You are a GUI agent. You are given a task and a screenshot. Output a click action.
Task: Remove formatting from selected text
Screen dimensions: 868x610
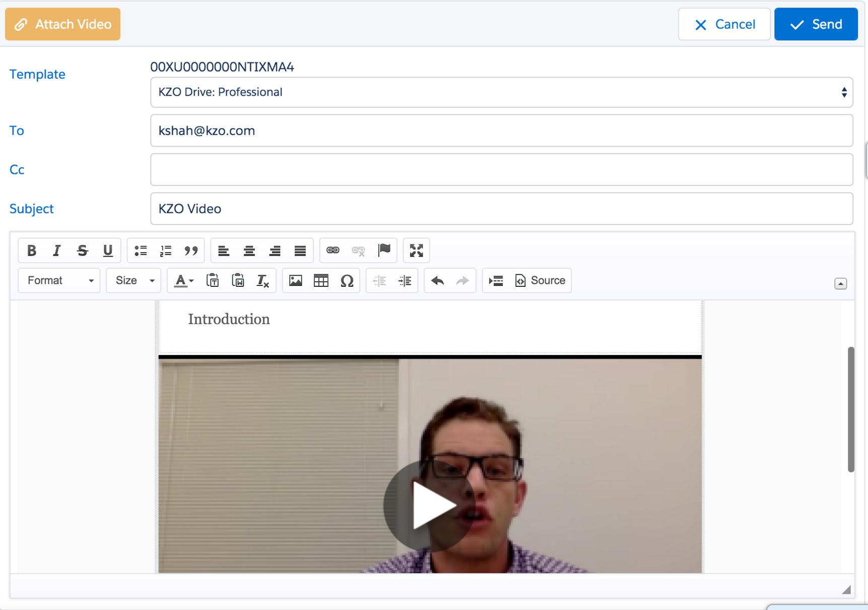[262, 281]
